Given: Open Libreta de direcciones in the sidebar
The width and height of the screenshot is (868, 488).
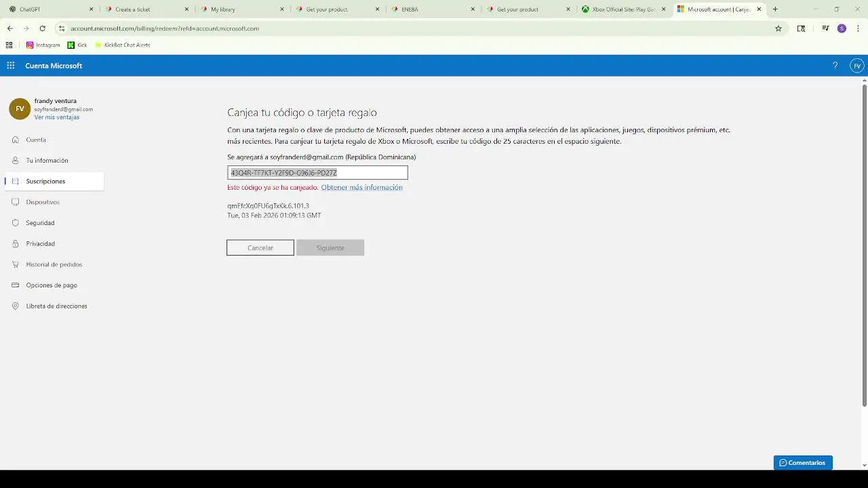Looking at the screenshot, I should pyautogui.click(x=54, y=306).
